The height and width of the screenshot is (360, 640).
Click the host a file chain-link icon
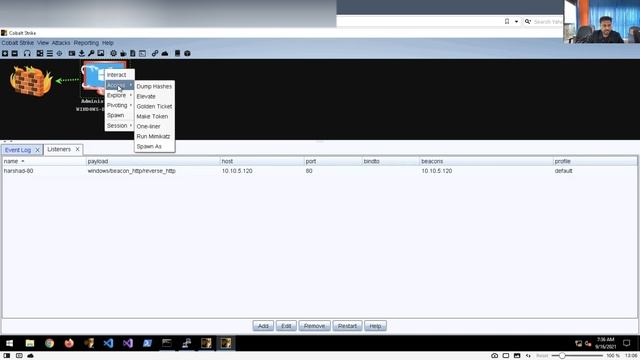pos(155,53)
